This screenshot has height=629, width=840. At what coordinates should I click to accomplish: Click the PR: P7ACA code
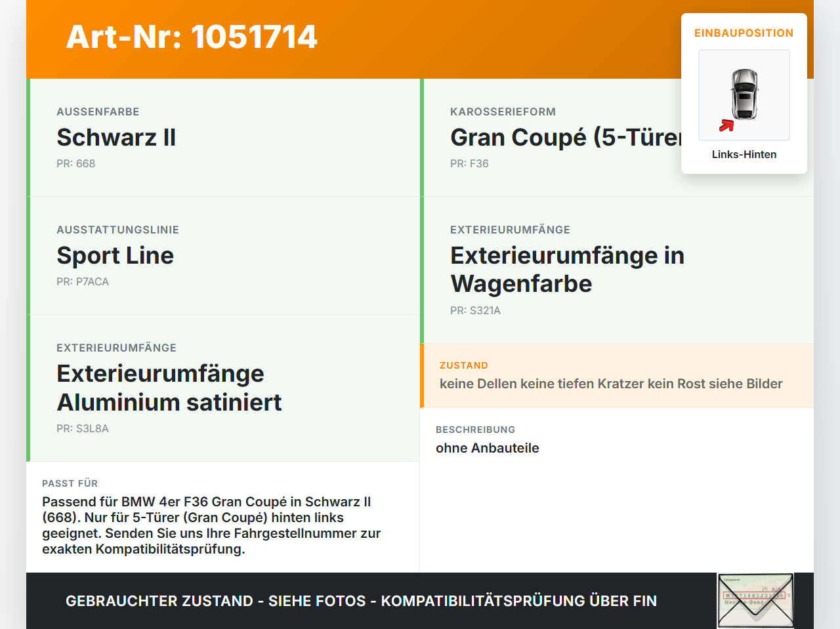(x=83, y=281)
